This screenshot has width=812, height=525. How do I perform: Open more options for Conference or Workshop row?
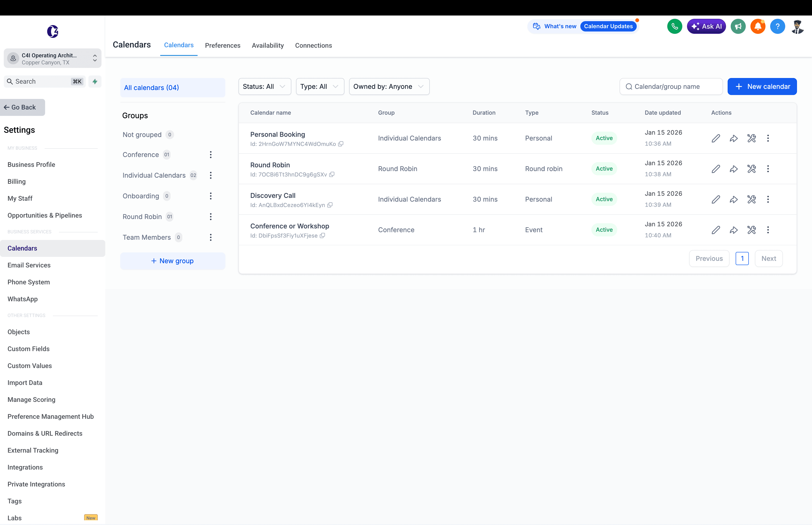click(x=768, y=230)
